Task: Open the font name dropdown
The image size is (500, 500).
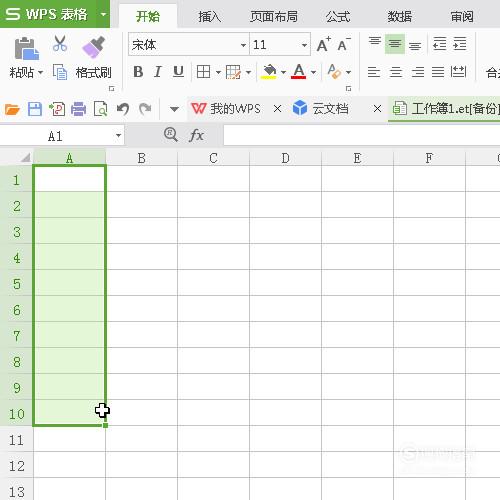Action: (x=243, y=45)
